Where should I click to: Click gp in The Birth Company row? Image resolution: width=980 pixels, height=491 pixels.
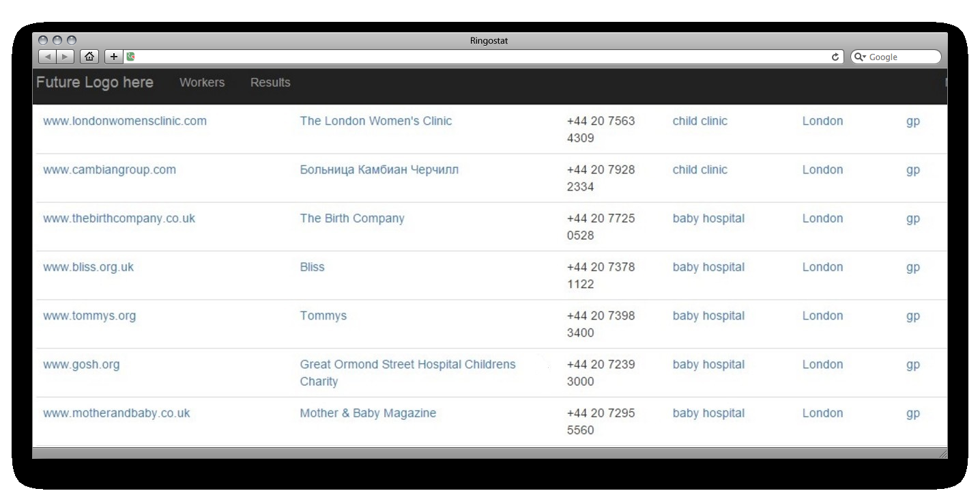click(x=913, y=219)
